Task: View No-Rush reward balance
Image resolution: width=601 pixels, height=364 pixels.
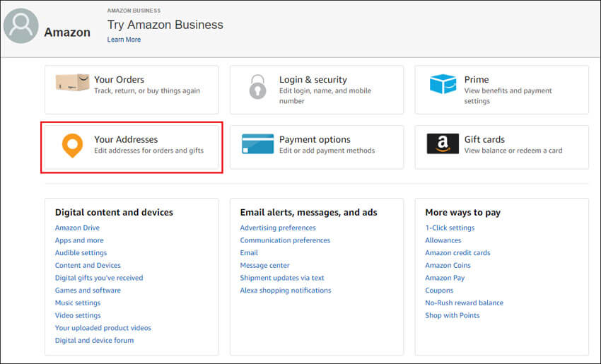Action: click(x=464, y=303)
